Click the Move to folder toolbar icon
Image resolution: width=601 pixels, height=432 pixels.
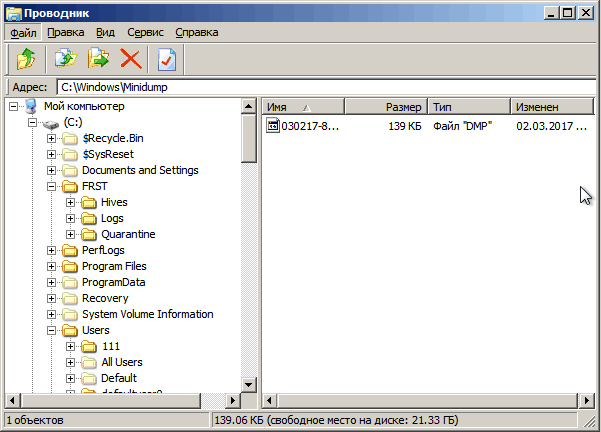pos(99,59)
